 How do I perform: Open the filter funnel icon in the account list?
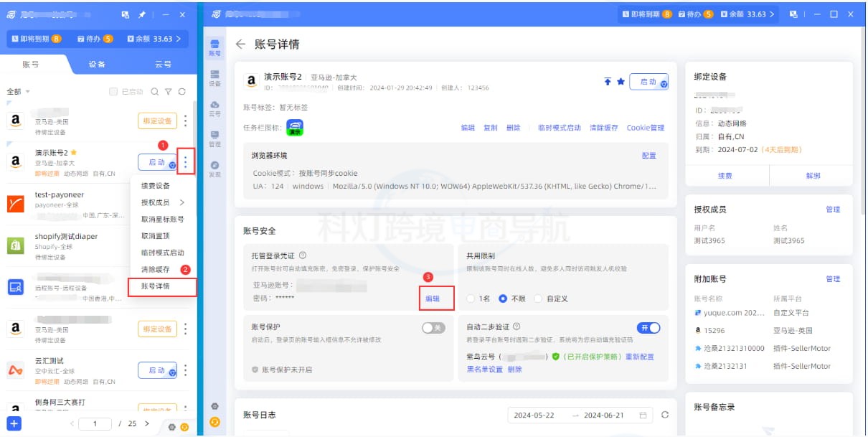click(167, 92)
